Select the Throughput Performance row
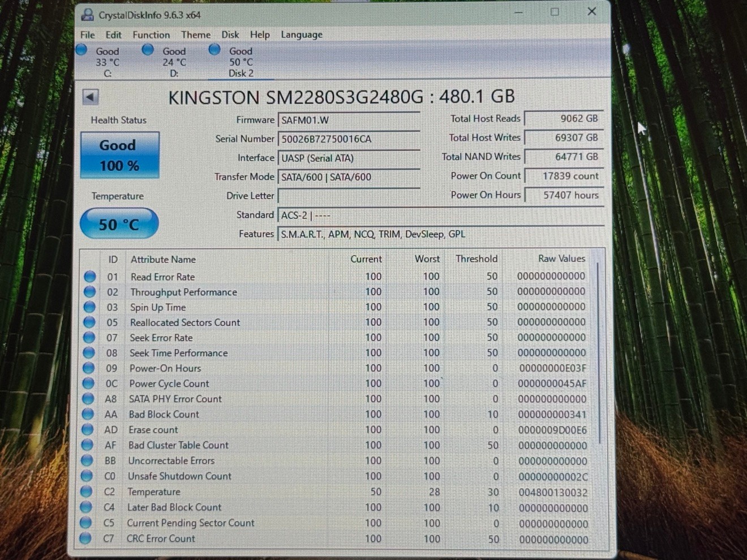 pyautogui.click(x=337, y=292)
